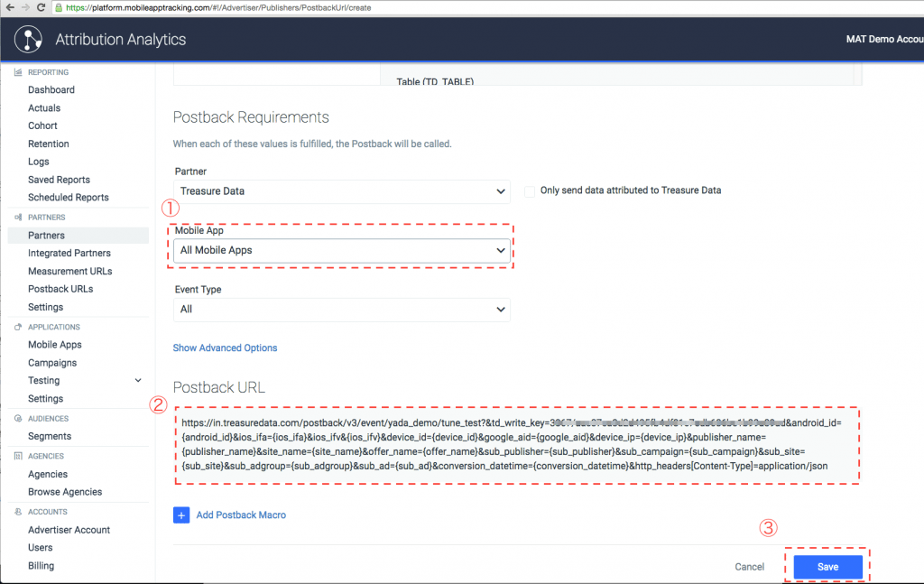This screenshot has height=584, width=924.
Task: Open Postback URLs in the sidebar
Action: click(x=60, y=289)
